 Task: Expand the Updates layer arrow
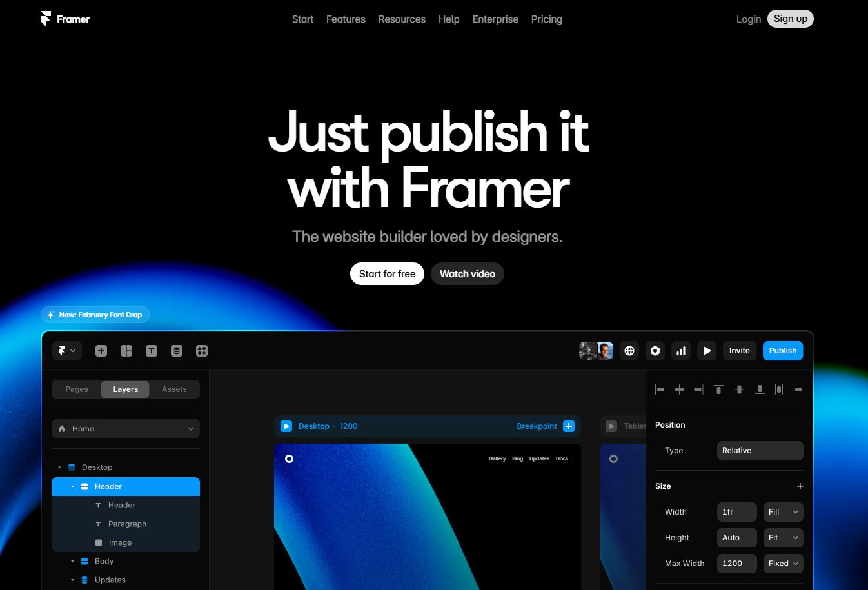click(72, 580)
